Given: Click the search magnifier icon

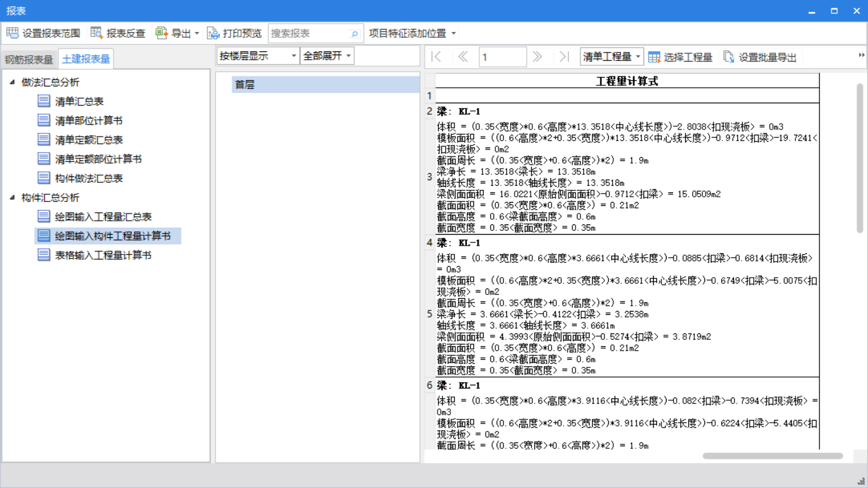Looking at the screenshot, I should tap(354, 33).
